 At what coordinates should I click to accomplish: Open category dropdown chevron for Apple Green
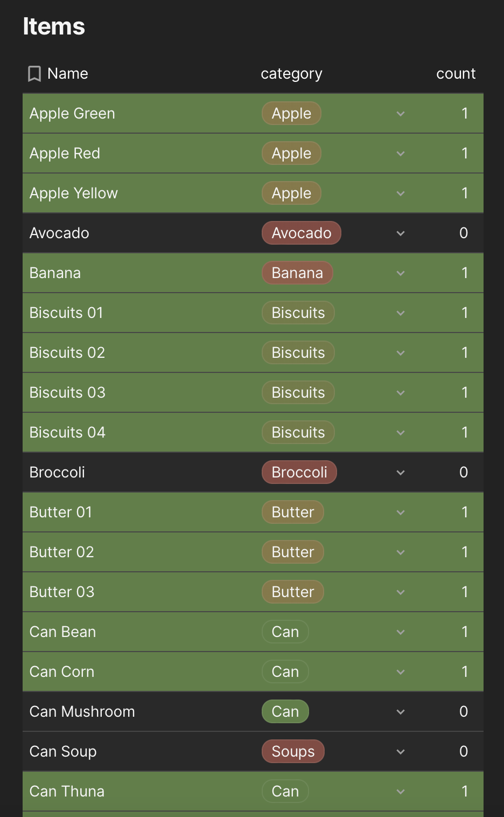tap(401, 114)
